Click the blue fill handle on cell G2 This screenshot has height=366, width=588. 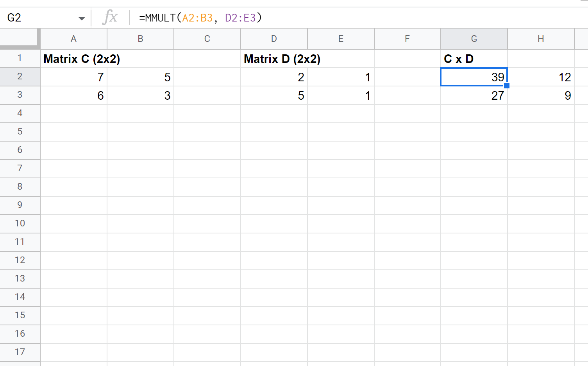(x=507, y=85)
